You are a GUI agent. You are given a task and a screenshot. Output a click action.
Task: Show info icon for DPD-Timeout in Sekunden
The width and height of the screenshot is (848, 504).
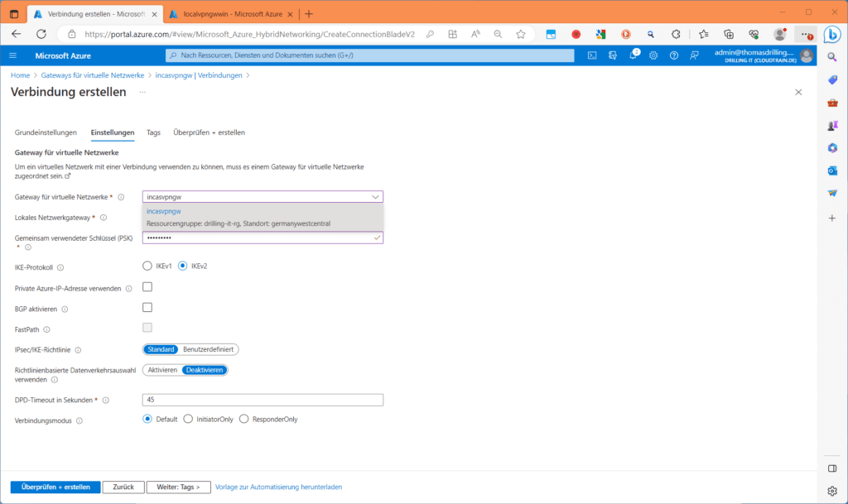coord(106,401)
